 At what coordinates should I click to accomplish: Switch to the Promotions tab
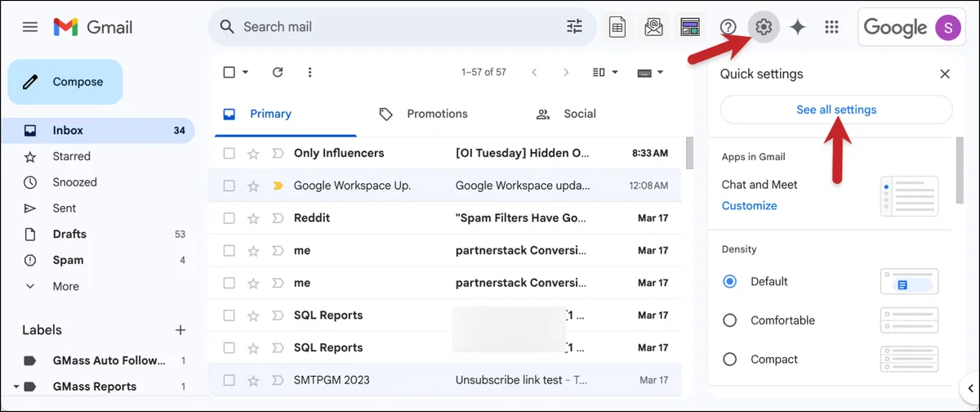tap(423, 114)
